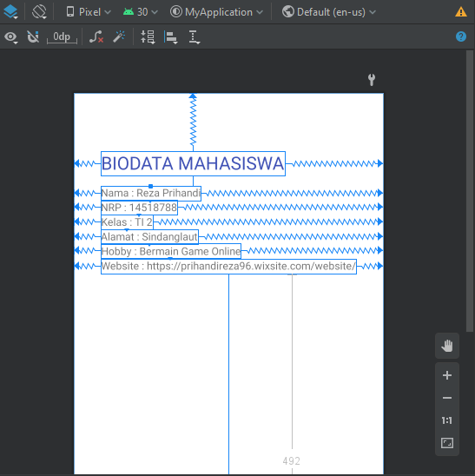Set default margins 0dp field
This screenshot has height=476, width=475.
62,37
